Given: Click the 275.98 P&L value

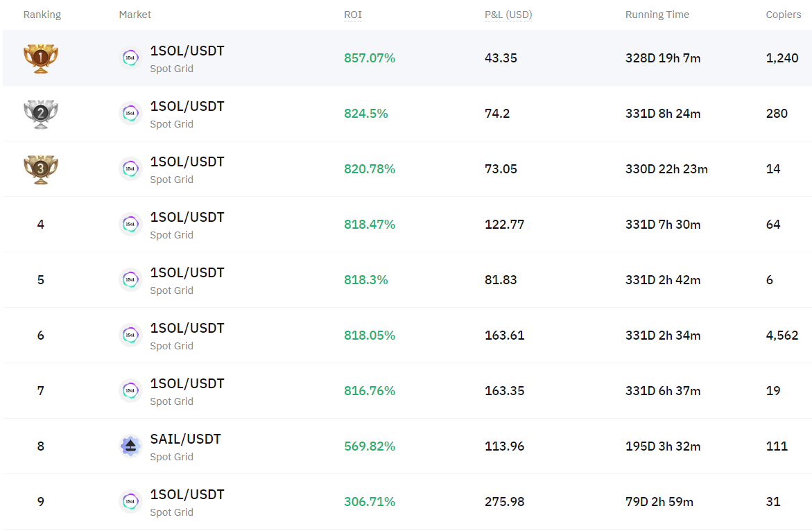Looking at the screenshot, I should (x=504, y=501).
